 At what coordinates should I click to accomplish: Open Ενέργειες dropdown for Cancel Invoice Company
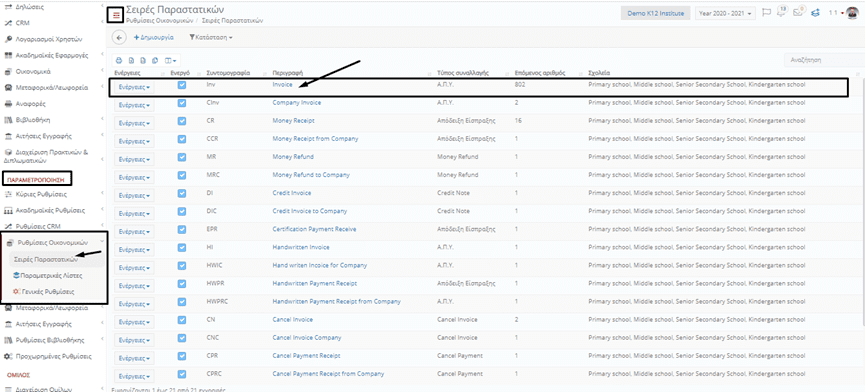[x=135, y=340]
